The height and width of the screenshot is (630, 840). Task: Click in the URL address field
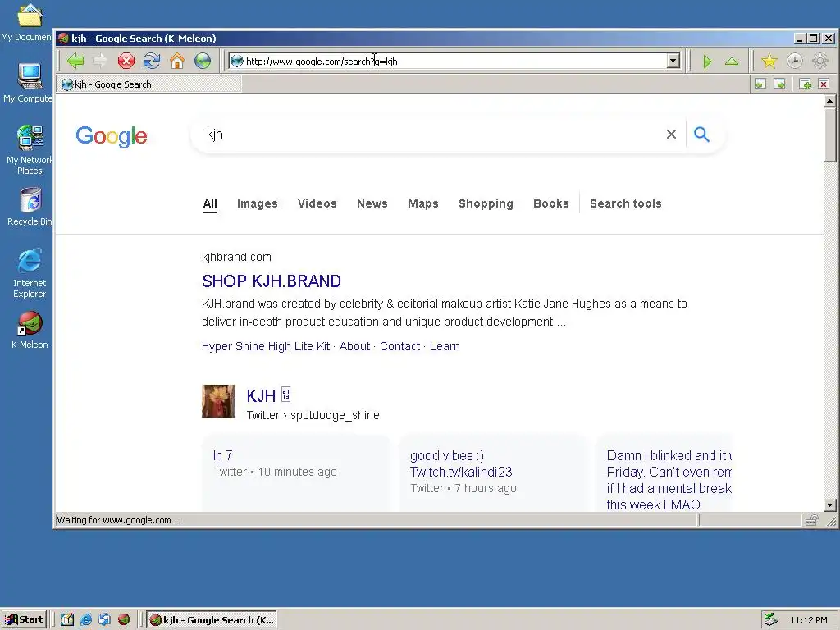pyautogui.click(x=455, y=61)
